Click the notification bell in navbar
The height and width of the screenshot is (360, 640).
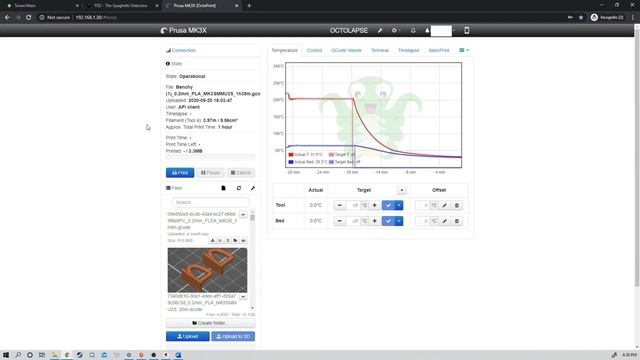pyautogui.click(x=413, y=31)
